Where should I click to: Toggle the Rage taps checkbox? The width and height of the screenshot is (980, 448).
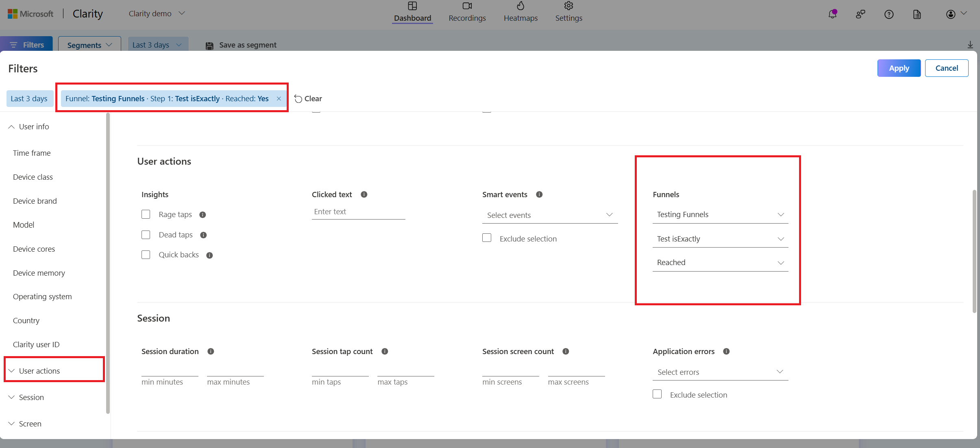click(x=146, y=214)
